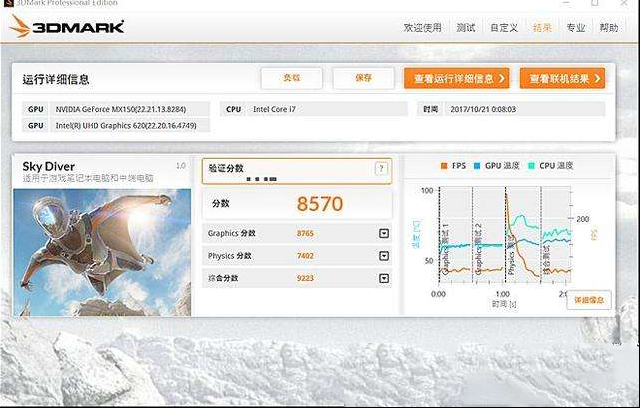
Task: Switch to the 测试 tab
Action: point(466,28)
